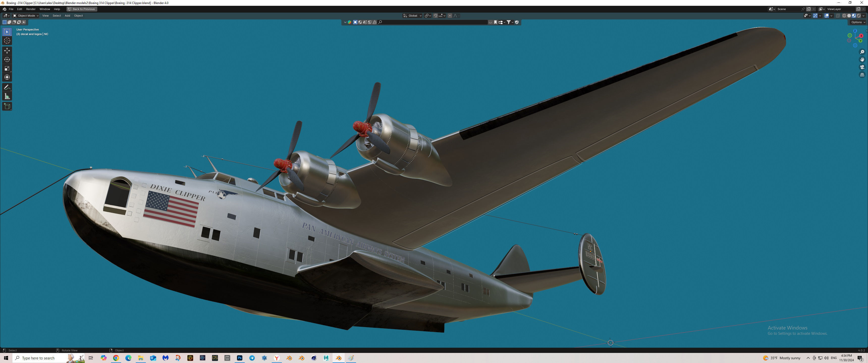The width and height of the screenshot is (868, 363).
Task: Open the viewport Select menu
Action: pyautogui.click(x=57, y=15)
